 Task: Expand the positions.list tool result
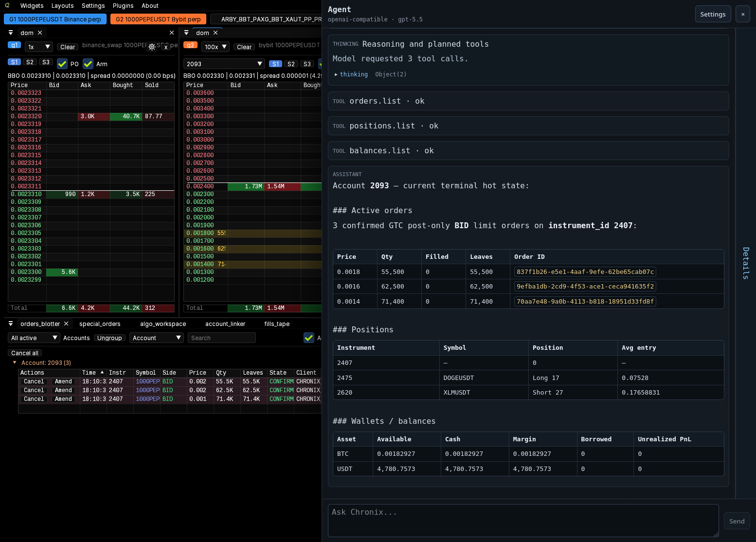point(528,126)
